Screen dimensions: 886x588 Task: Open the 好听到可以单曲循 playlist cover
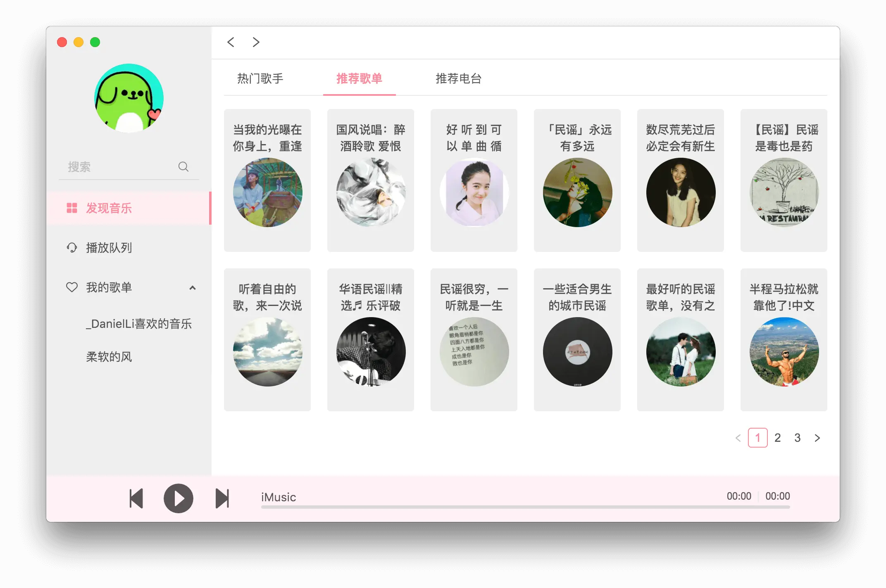(x=474, y=191)
